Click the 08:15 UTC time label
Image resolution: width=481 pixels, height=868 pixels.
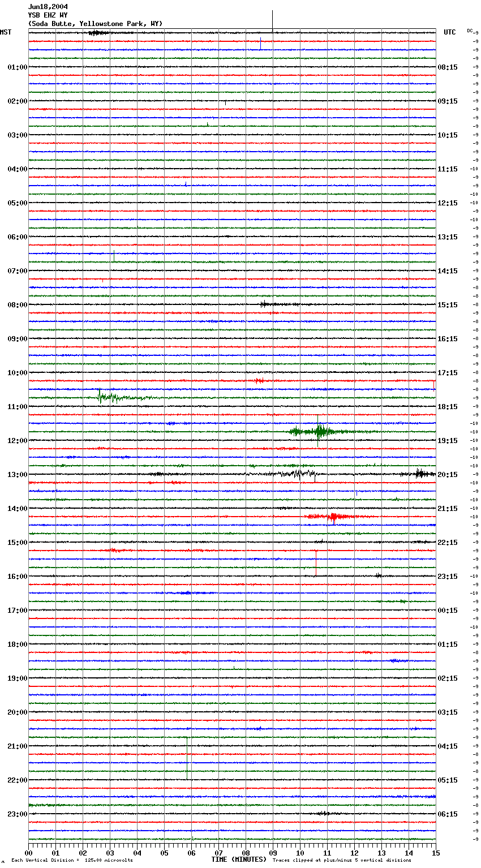coord(448,67)
